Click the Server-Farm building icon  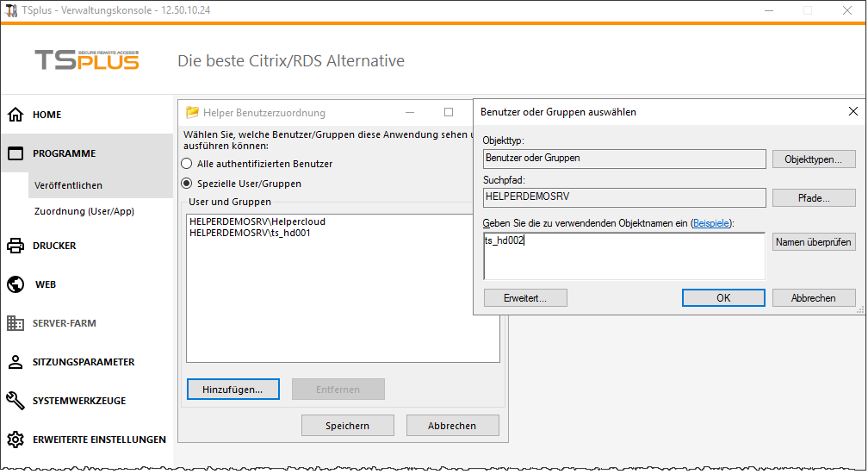click(15, 323)
